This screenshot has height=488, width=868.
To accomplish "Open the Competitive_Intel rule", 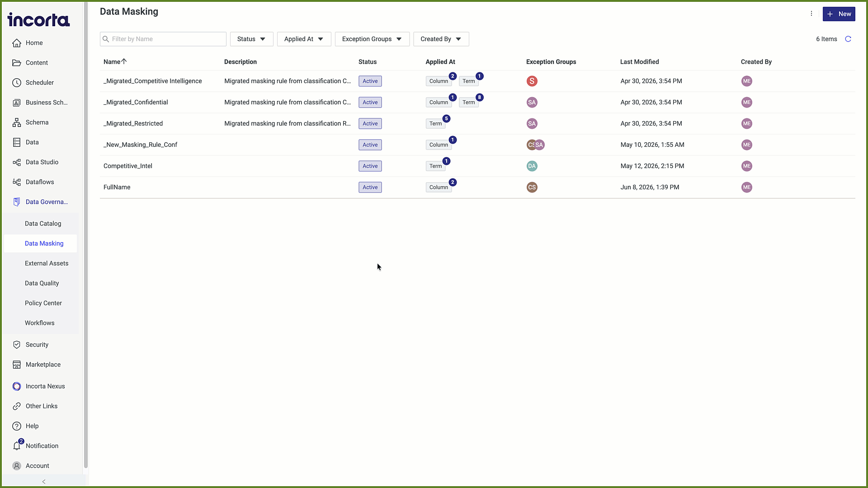I will click(128, 166).
